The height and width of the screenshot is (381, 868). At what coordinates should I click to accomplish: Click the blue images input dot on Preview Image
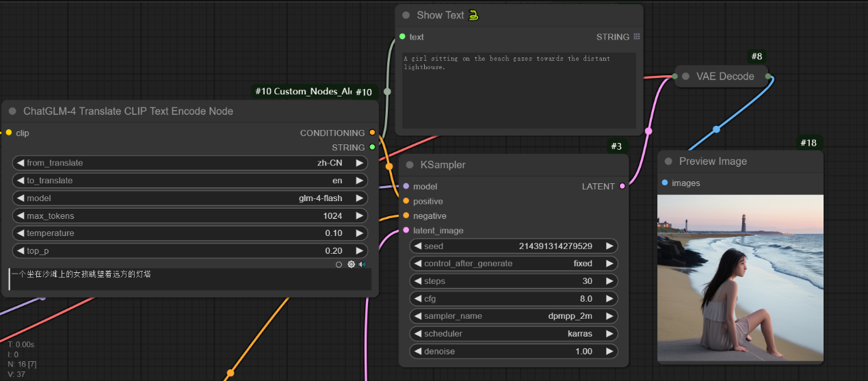pos(665,183)
